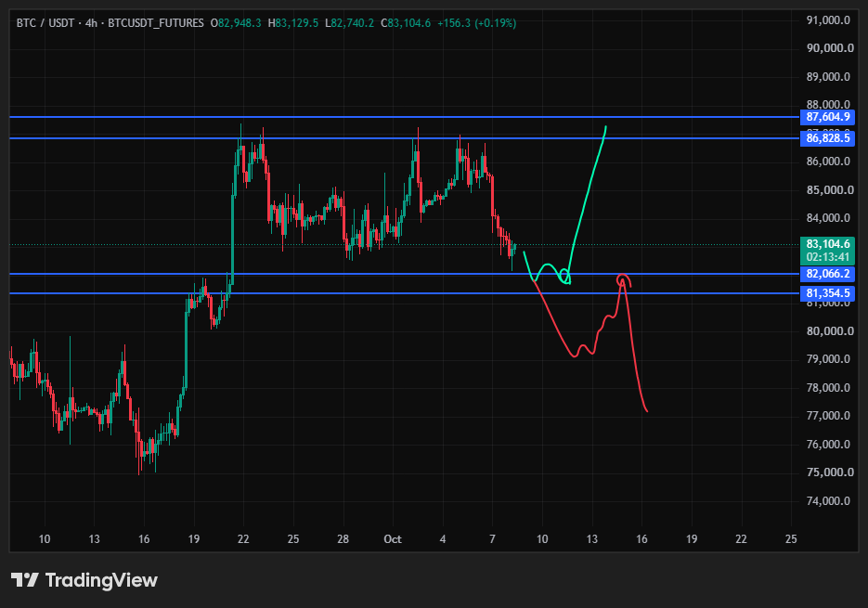
Task: Click the green current price 83,104.6 label
Action: [827, 244]
